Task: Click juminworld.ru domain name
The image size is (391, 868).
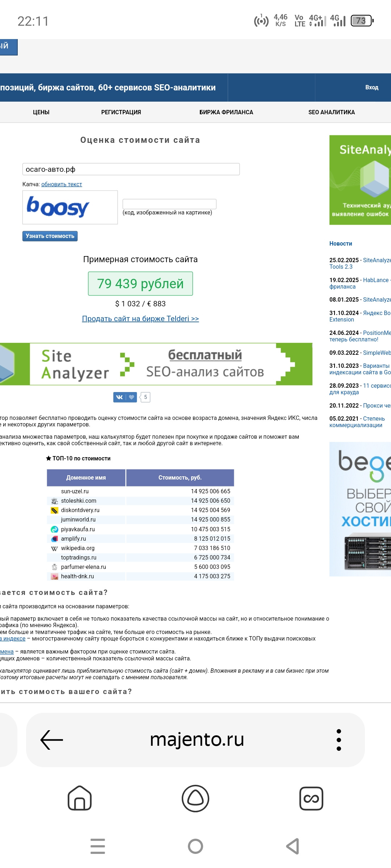Action: [x=78, y=520]
